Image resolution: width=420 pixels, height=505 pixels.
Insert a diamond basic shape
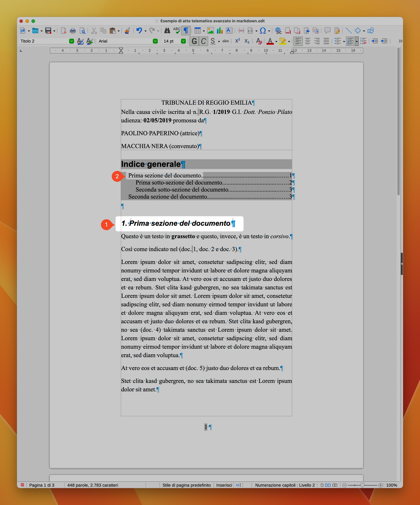pos(358,31)
